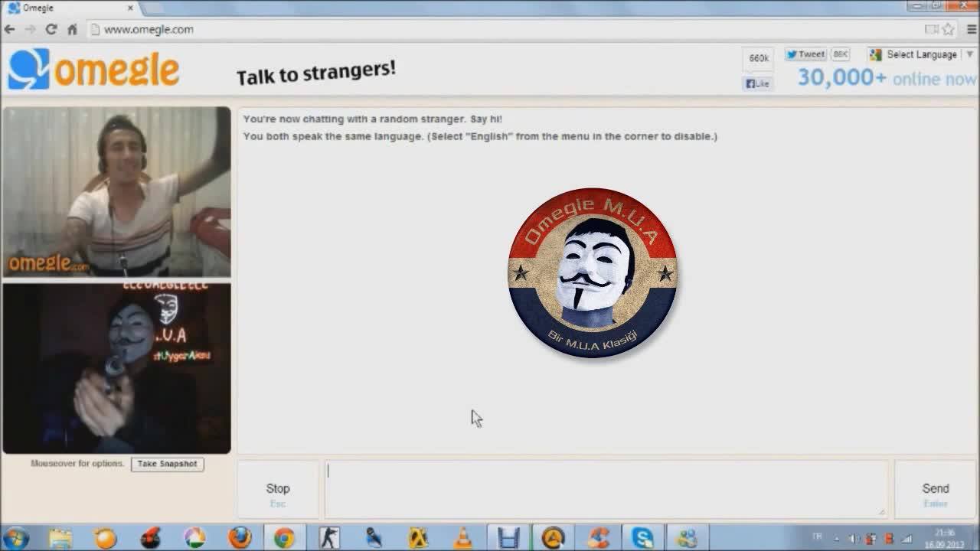Click the Take Snapshot button

(x=167, y=464)
